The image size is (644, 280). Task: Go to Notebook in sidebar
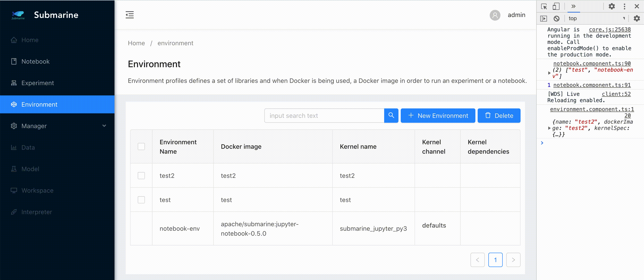(36, 61)
